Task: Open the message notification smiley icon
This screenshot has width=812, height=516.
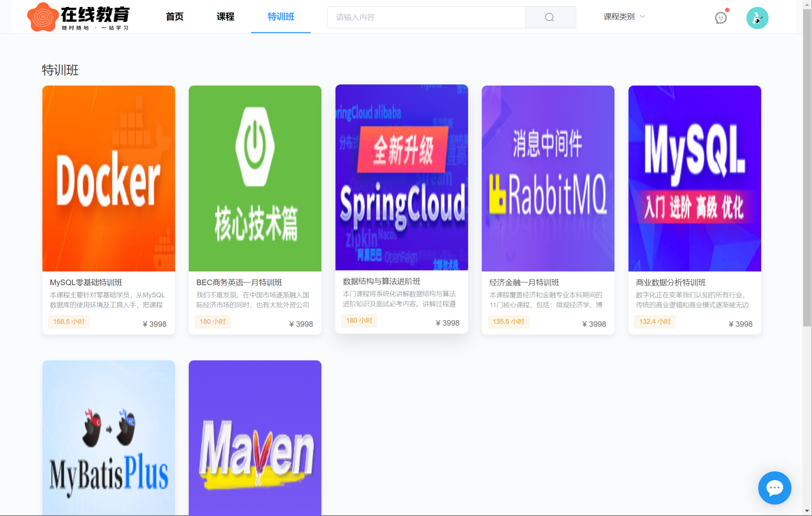Action: click(721, 17)
